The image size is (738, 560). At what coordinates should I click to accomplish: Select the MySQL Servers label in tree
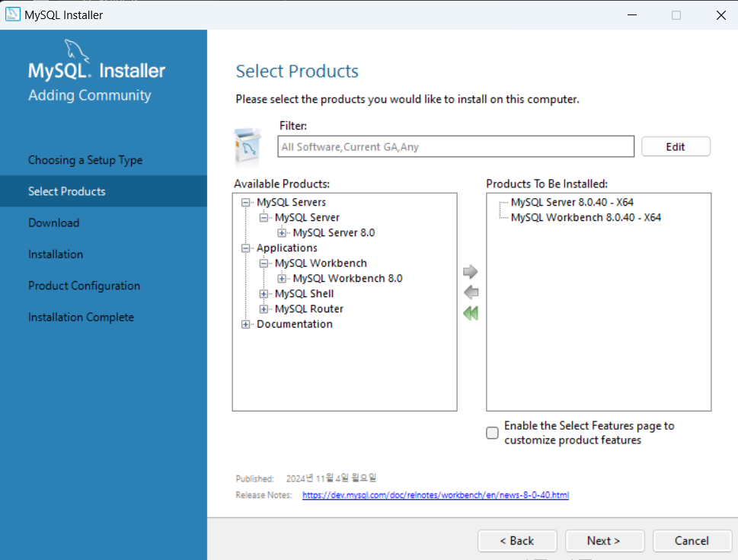click(292, 203)
